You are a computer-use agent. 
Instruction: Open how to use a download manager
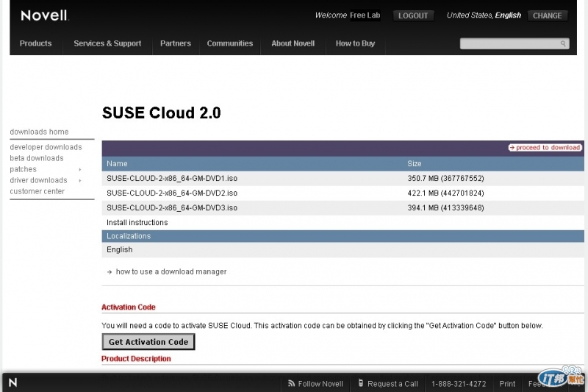171,271
